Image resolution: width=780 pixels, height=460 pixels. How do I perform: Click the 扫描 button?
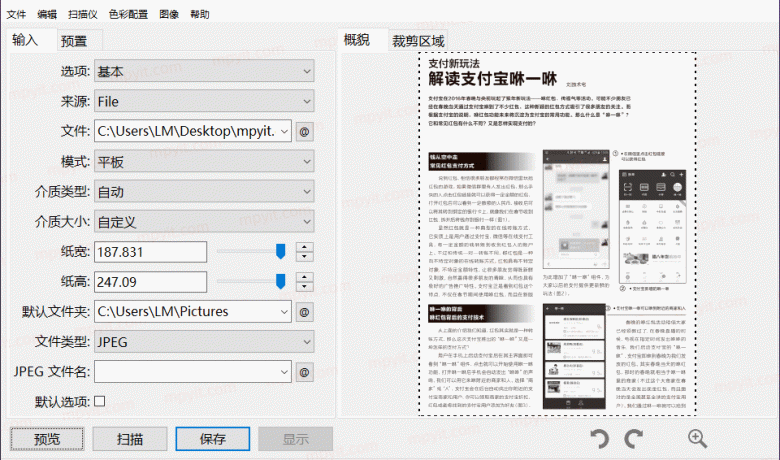130,439
